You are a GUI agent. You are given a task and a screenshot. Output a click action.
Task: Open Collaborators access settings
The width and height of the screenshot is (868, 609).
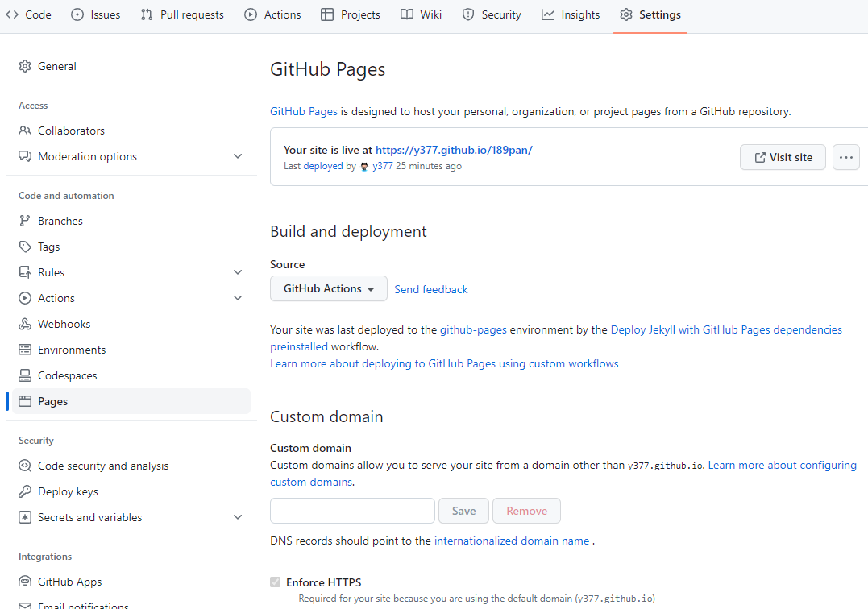tap(70, 130)
